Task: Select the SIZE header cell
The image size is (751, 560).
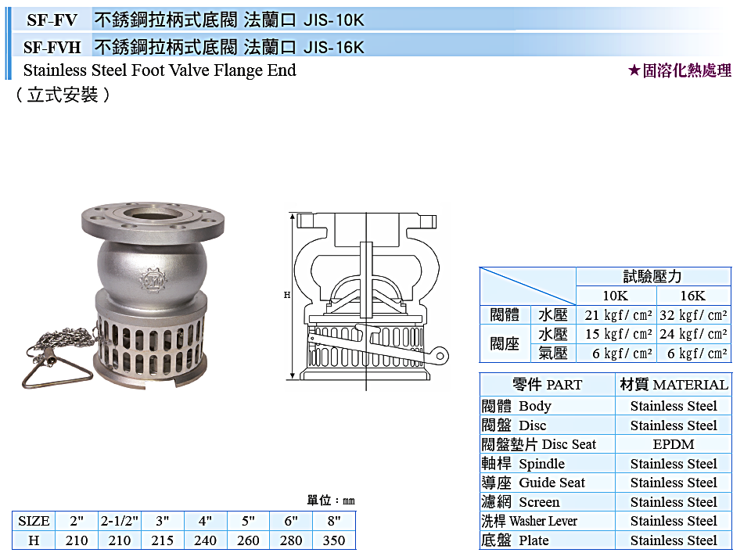Action: pyautogui.click(x=34, y=521)
